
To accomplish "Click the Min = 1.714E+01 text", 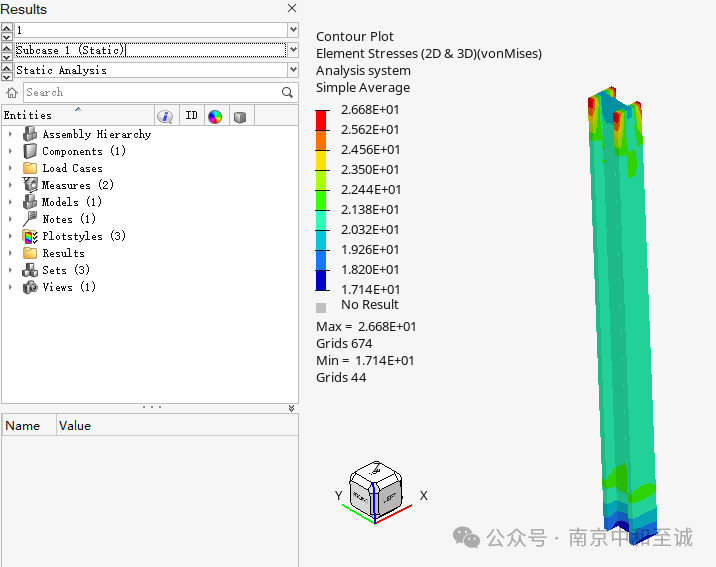I will 365,361.
